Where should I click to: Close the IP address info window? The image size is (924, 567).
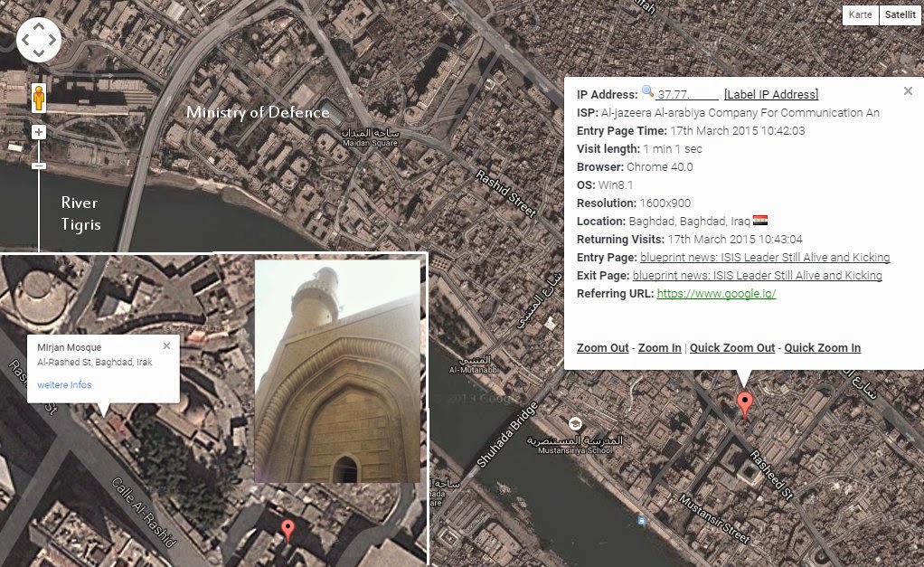pyautogui.click(x=908, y=90)
